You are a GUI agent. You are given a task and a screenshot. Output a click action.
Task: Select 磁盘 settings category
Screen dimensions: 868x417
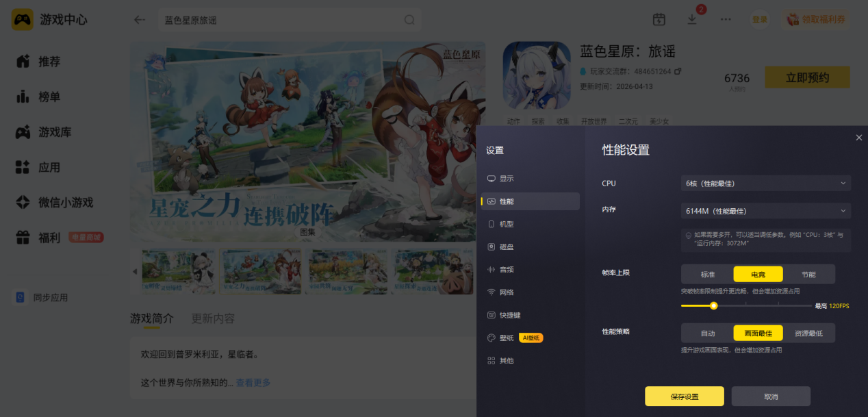(x=530, y=247)
